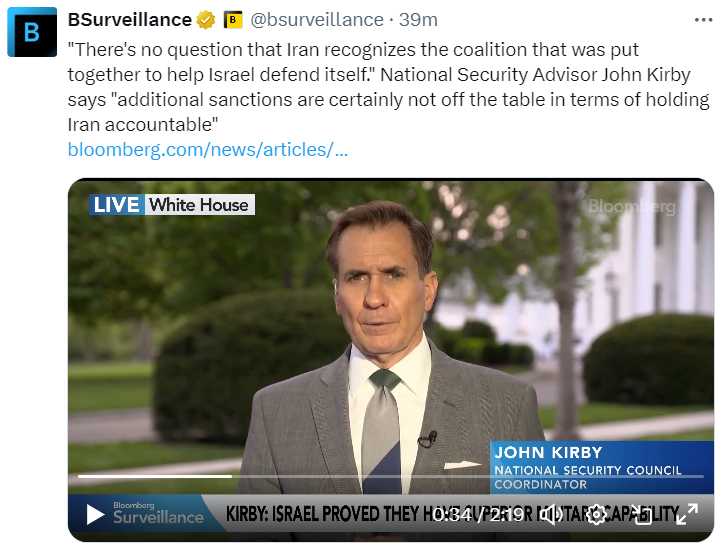Open the bloomberg.com article link
Image resolution: width=724 pixels, height=547 pixels.
coord(208,149)
